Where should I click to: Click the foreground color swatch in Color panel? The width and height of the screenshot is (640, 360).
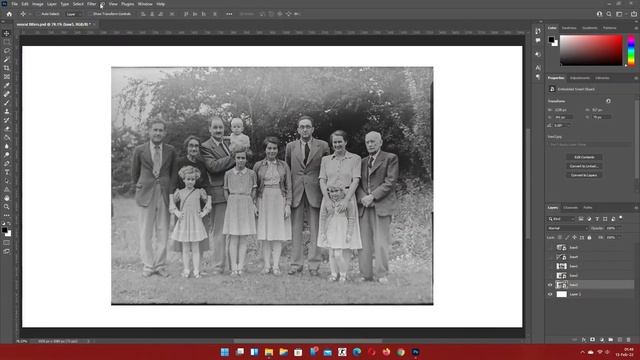[x=551, y=40]
